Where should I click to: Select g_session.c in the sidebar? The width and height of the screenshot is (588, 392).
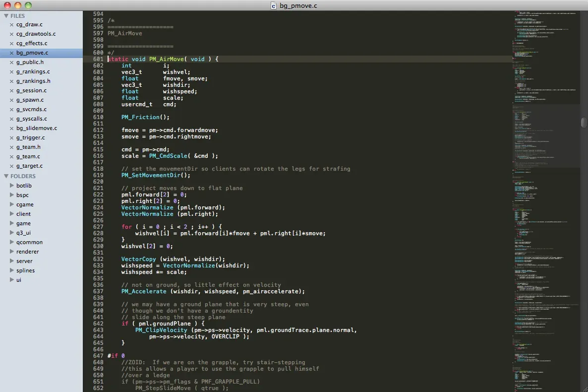(x=32, y=90)
